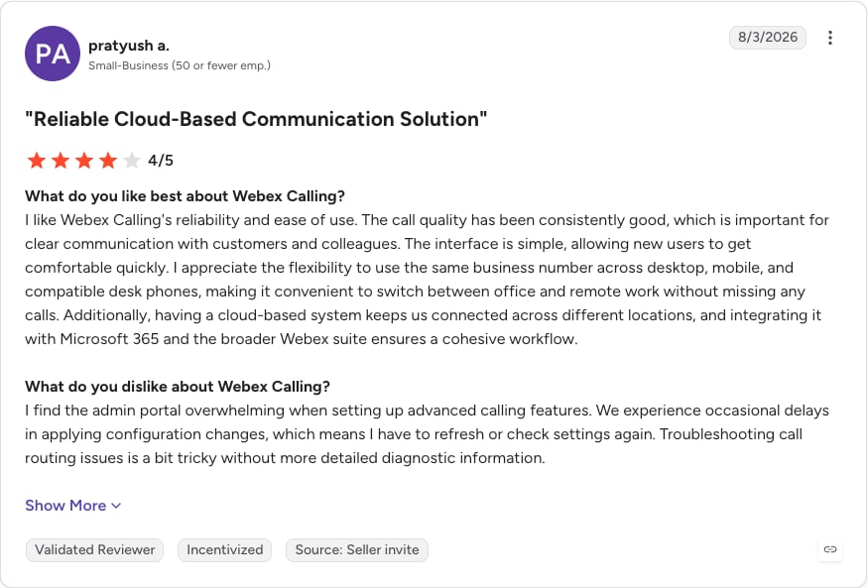Select the fourth orange rating star

108,161
